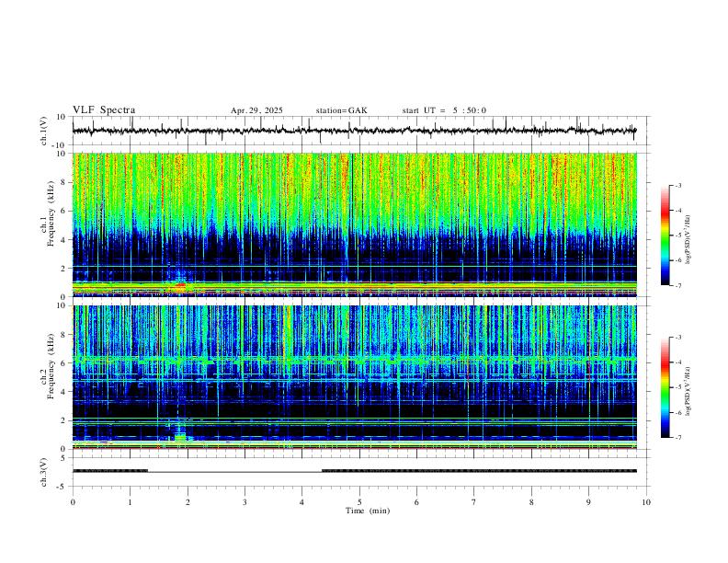
Task: Click the "10" tick label on time axis
Action: [646, 502]
